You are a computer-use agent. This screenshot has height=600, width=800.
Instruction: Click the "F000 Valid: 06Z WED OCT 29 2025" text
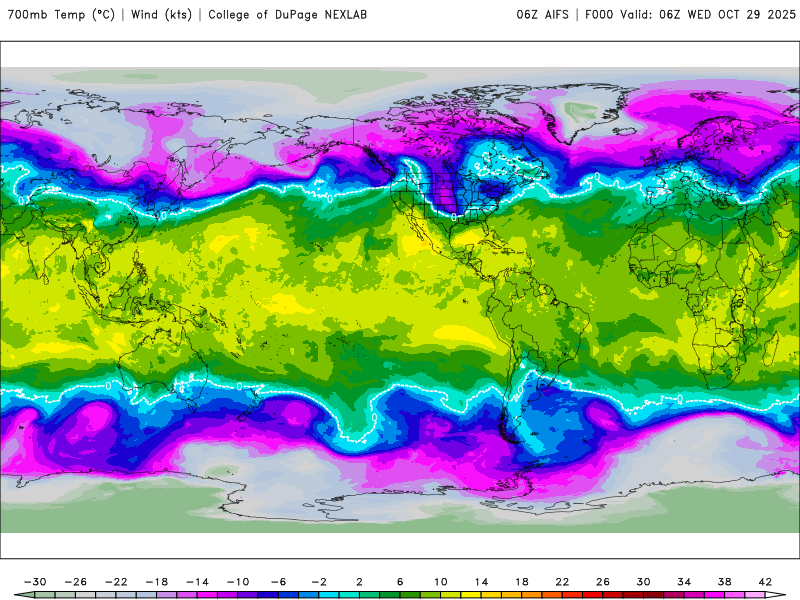pos(690,15)
